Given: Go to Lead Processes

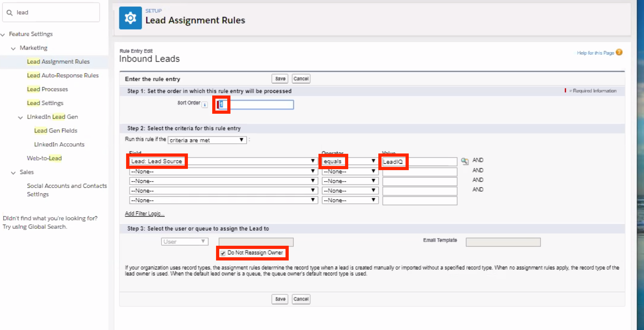Looking at the screenshot, I should point(47,89).
